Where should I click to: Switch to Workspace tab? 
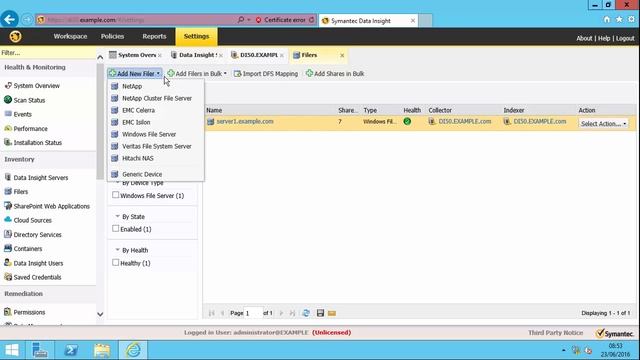click(x=70, y=36)
